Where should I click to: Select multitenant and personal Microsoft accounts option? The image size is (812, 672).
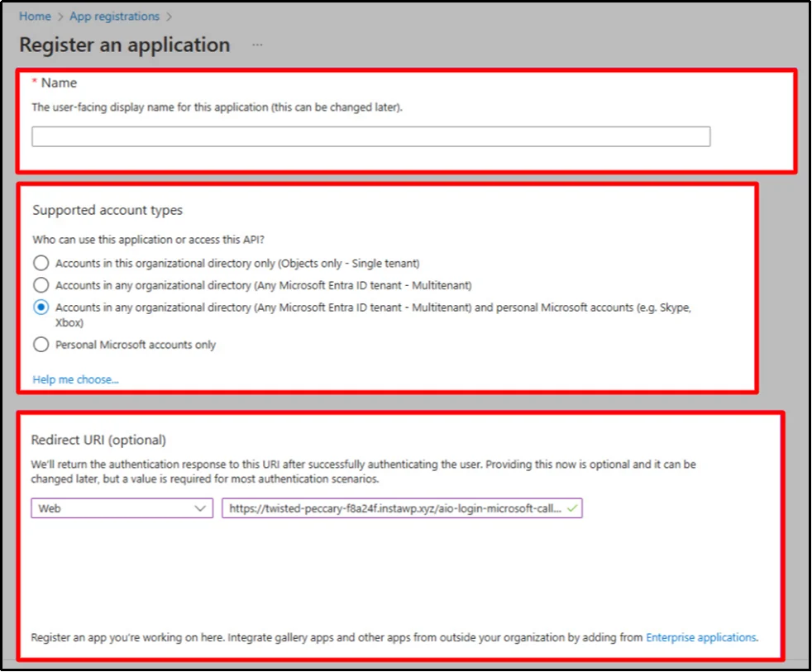click(x=41, y=308)
